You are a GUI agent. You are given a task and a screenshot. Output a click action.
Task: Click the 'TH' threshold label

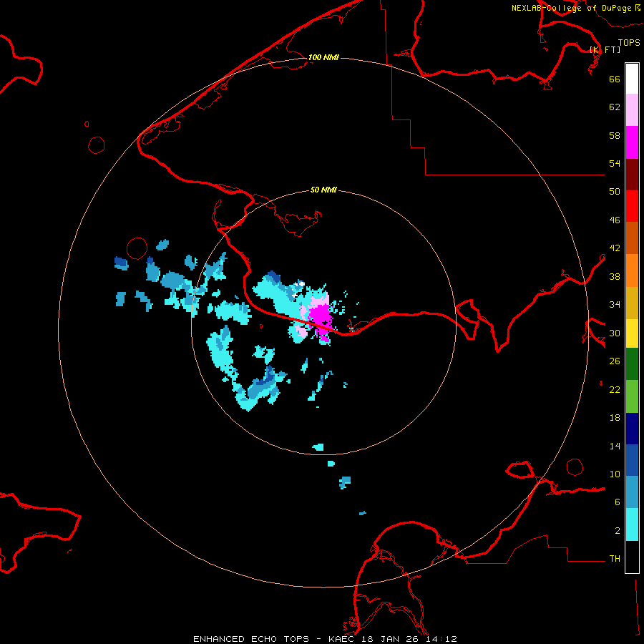(x=615, y=559)
